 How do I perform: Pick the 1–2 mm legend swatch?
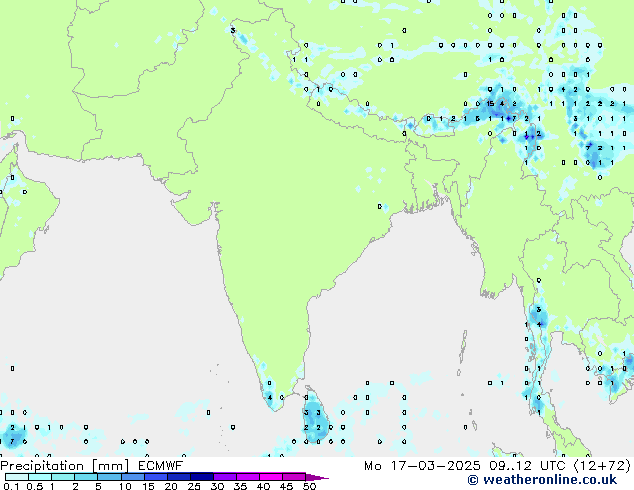pos(63,477)
